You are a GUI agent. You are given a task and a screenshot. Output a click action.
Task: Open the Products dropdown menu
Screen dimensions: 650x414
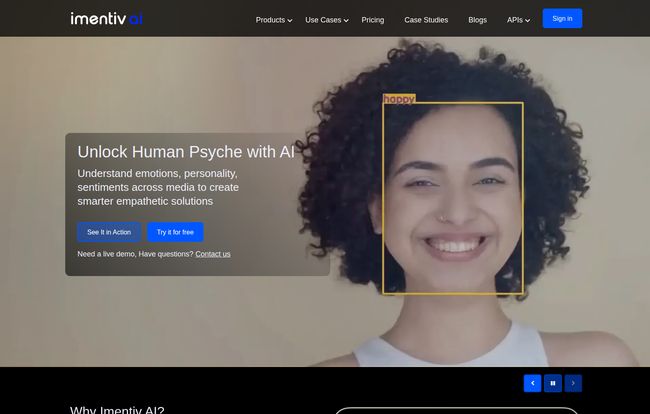click(x=274, y=20)
